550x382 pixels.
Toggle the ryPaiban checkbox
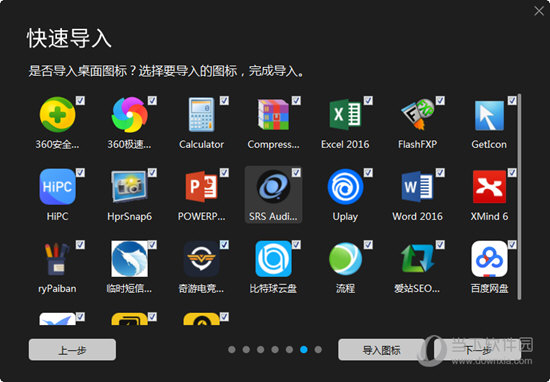[80, 245]
